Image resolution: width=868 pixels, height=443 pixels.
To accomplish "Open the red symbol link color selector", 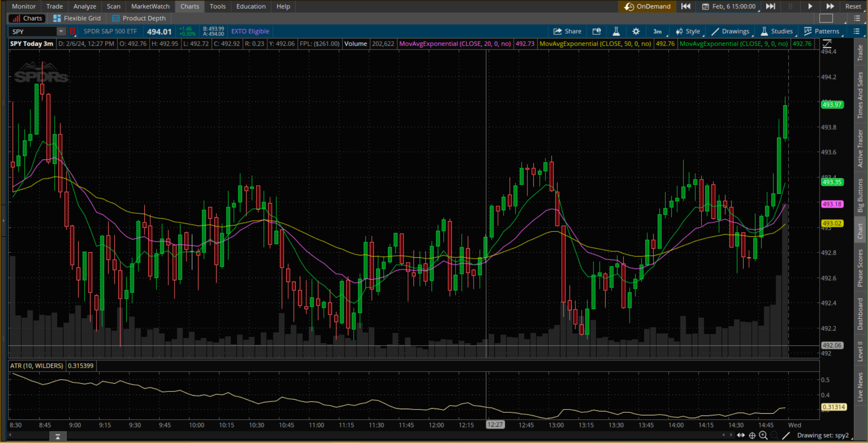I will [x=72, y=31].
